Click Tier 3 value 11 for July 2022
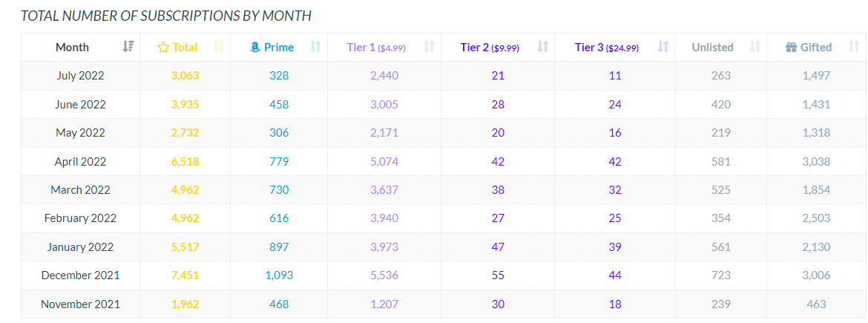868x323 pixels. click(614, 76)
